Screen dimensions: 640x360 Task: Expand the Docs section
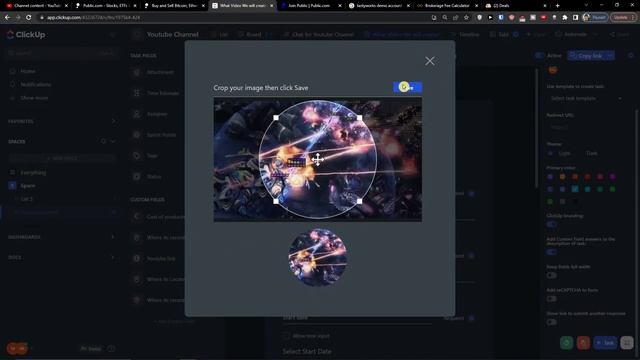[113, 258]
